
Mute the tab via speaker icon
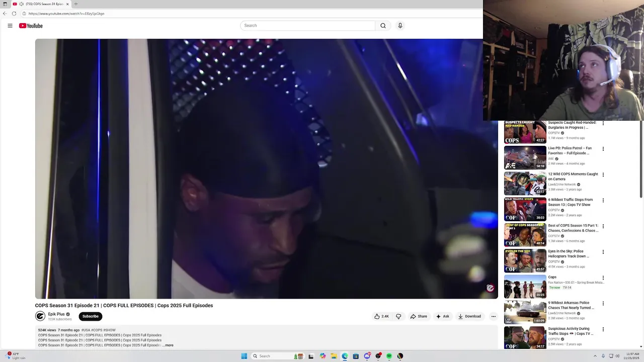[21, 4]
